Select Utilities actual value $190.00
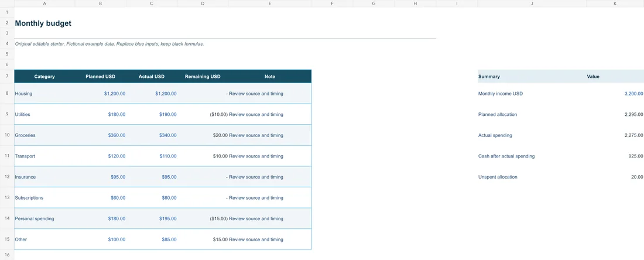Screen dimensions: 644x260 tap(152, 114)
